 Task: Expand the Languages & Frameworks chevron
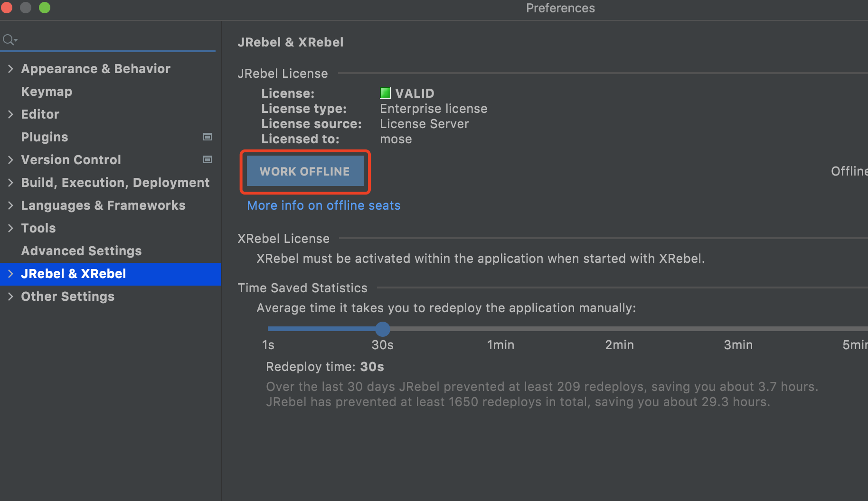[x=10, y=205]
